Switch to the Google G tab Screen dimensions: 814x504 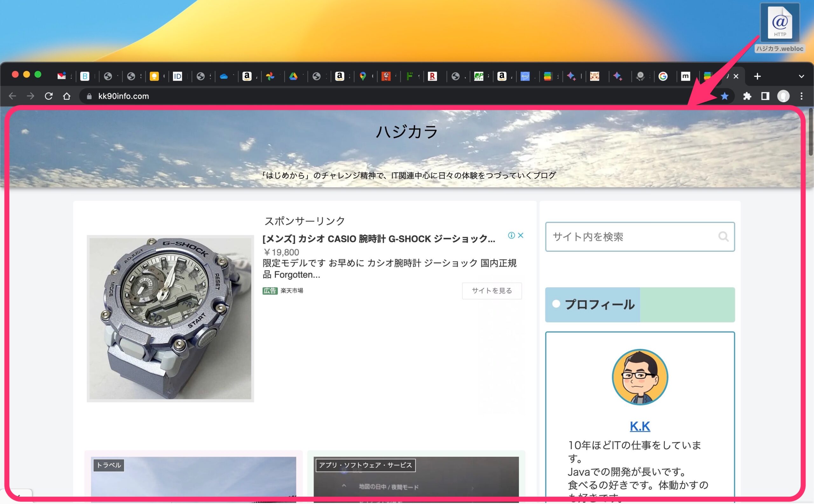(663, 76)
